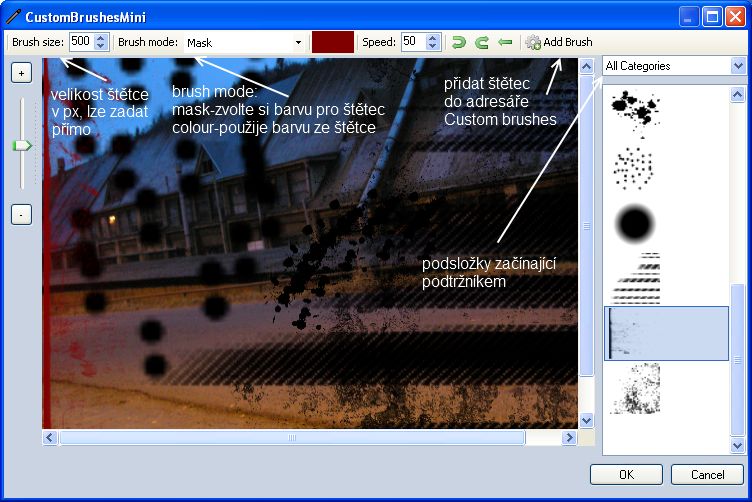Click the undo arrow icon in toolbar
The height and width of the screenshot is (502, 752).
click(459, 42)
